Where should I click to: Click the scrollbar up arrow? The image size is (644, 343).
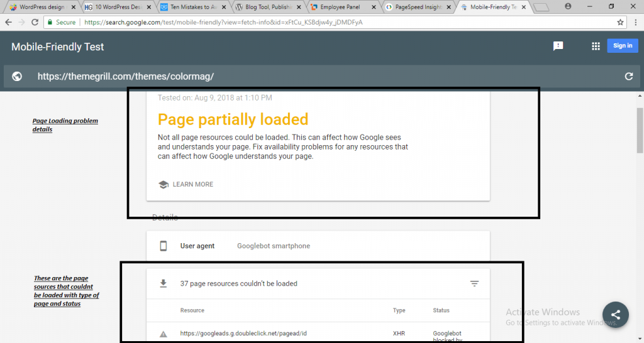640,96
